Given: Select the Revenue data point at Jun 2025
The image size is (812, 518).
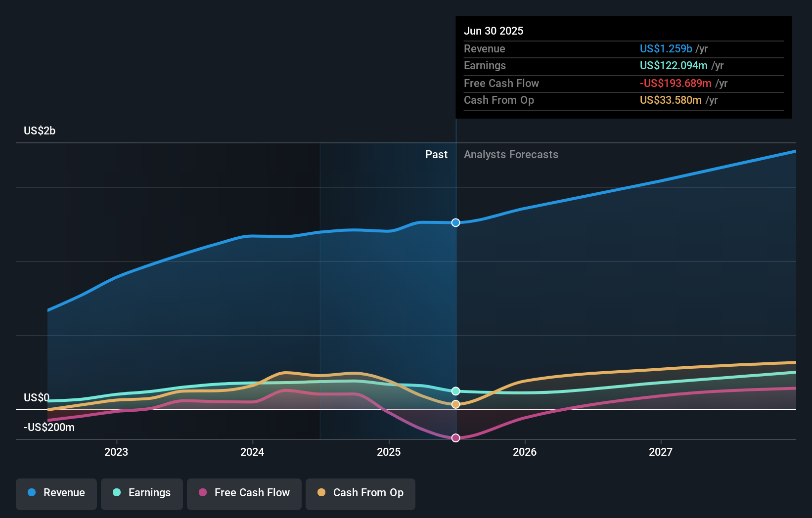Looking at the screenshot, I should 455,222.
